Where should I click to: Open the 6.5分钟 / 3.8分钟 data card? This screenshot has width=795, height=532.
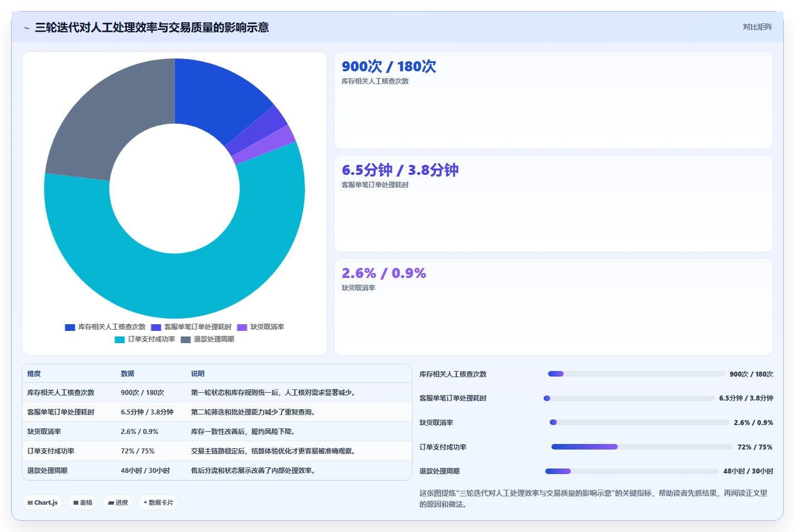tap(553, 204)
